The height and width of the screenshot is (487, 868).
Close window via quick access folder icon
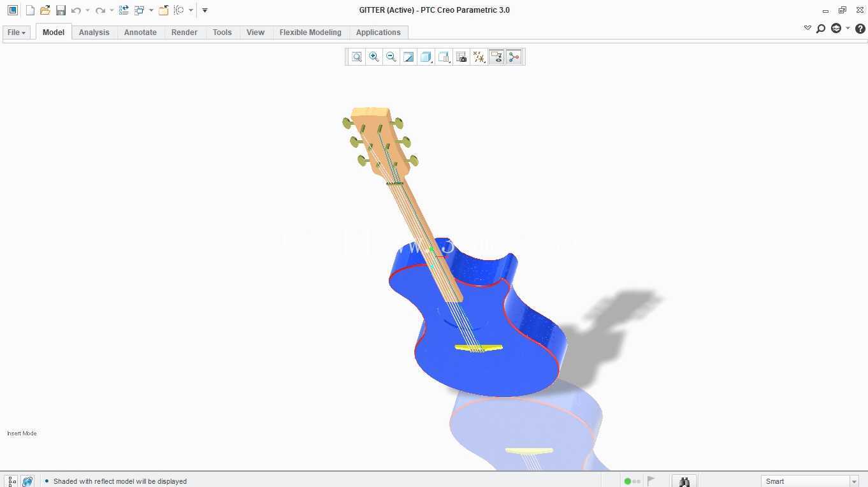[164, 10]
